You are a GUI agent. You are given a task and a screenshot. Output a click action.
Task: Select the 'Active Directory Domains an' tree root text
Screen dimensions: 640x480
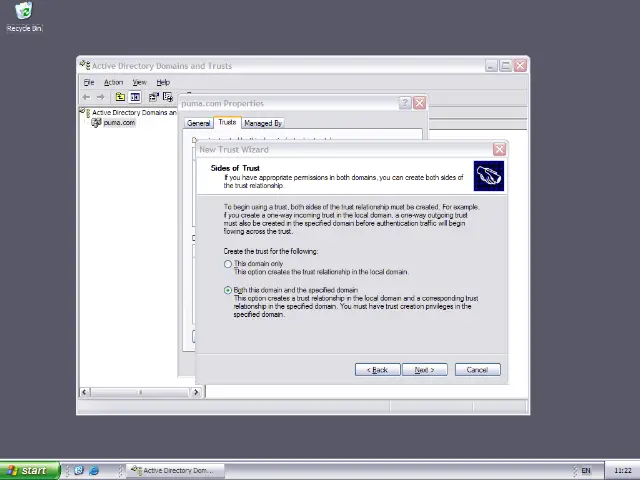[134, 112]
